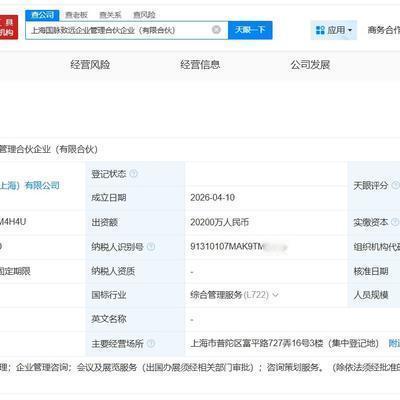Click the 2026-04-10 establishment date value

pos(212,198)
